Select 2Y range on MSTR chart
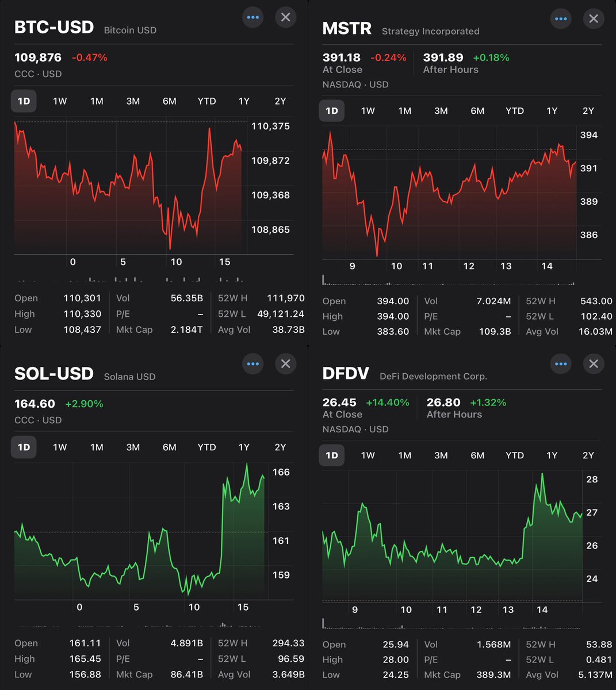616x690 pixels. coord(588,110)
